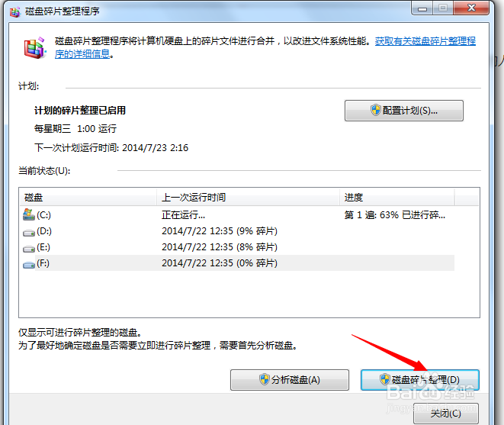Click the text 计划的碎片整理已启用
Screen dimensions: 504x425
[80, 111]
